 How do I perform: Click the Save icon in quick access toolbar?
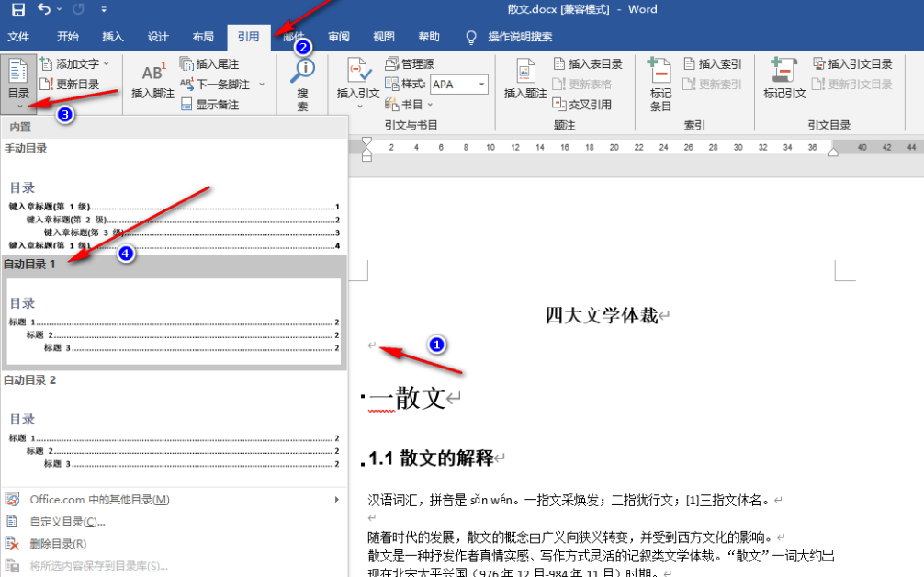pos(18,9)
